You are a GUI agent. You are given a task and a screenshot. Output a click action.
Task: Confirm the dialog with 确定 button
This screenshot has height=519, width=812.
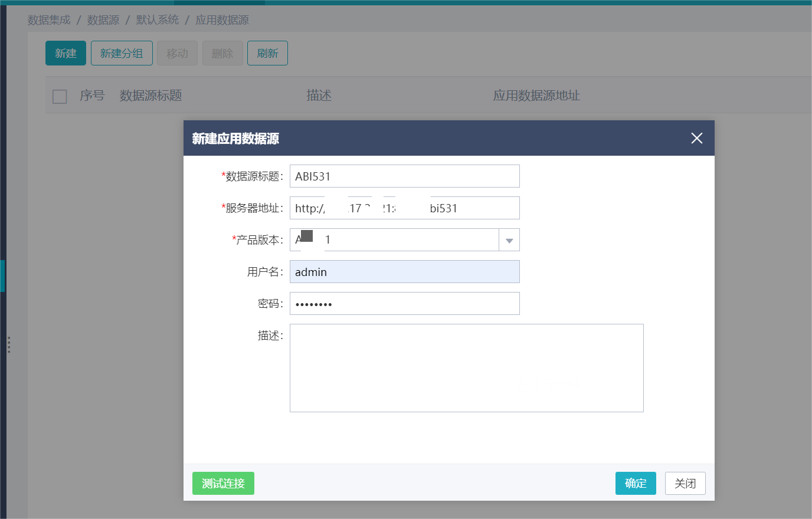tap(636, 483)
